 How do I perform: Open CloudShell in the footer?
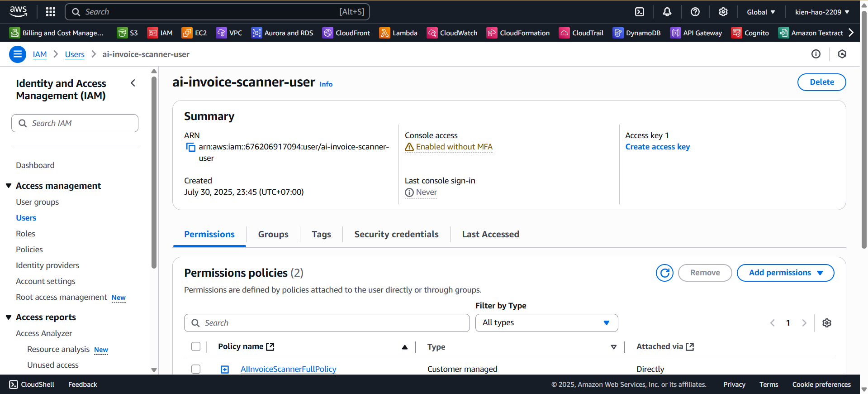(32, 384)
